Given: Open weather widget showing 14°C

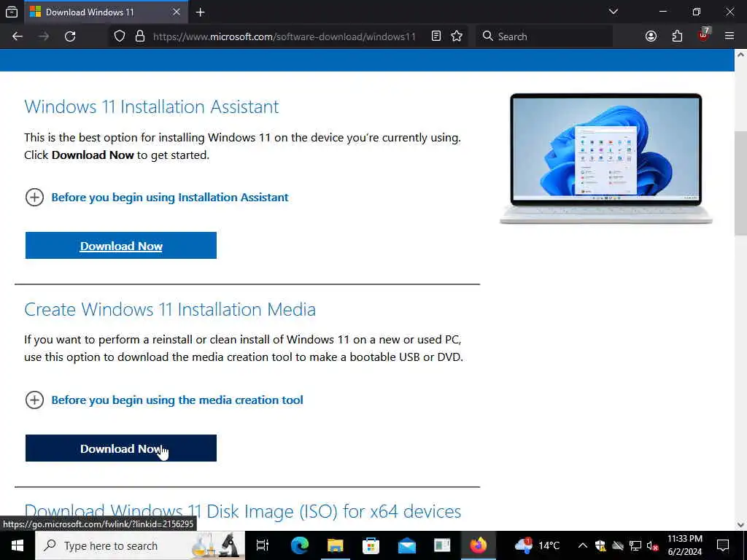Looking at the screenshot, I should 537,545.
